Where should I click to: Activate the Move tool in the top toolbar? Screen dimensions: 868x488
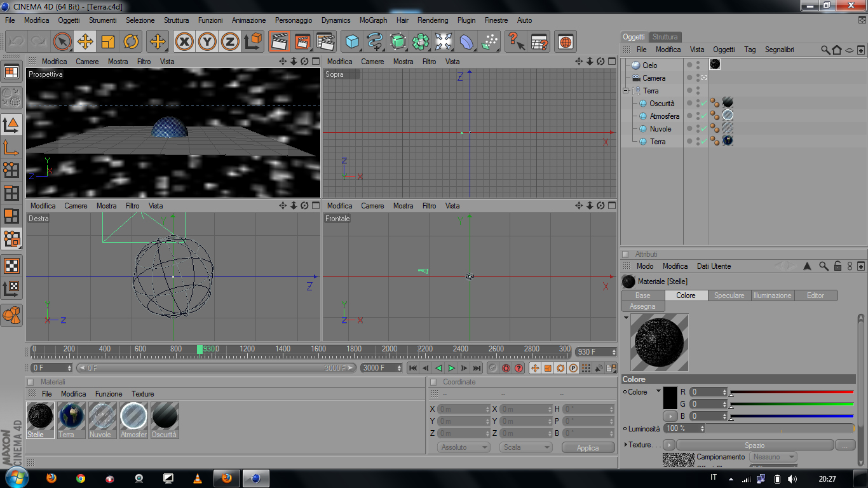[85, 42]
